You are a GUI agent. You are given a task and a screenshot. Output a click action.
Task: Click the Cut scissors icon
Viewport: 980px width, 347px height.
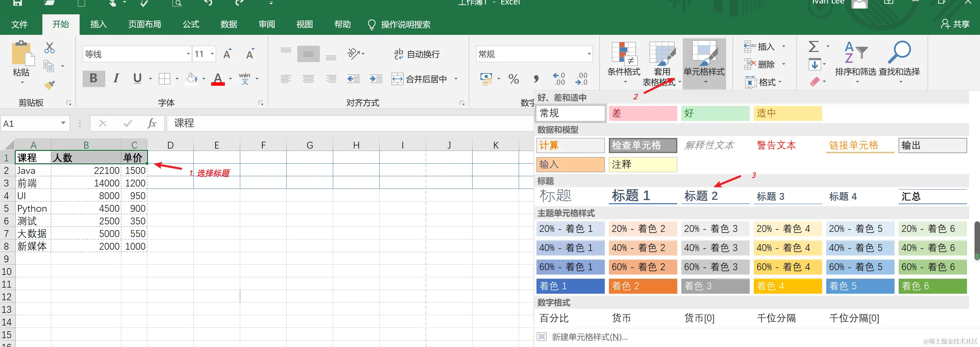[50, 48]
